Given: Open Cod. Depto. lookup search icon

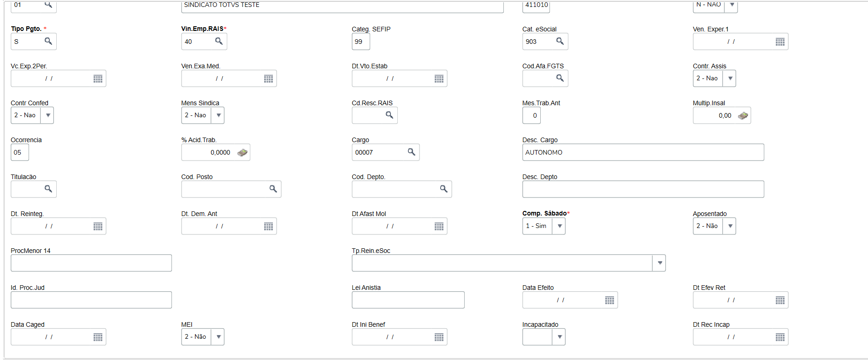Looking at the screenshot, I should (444, 189).
